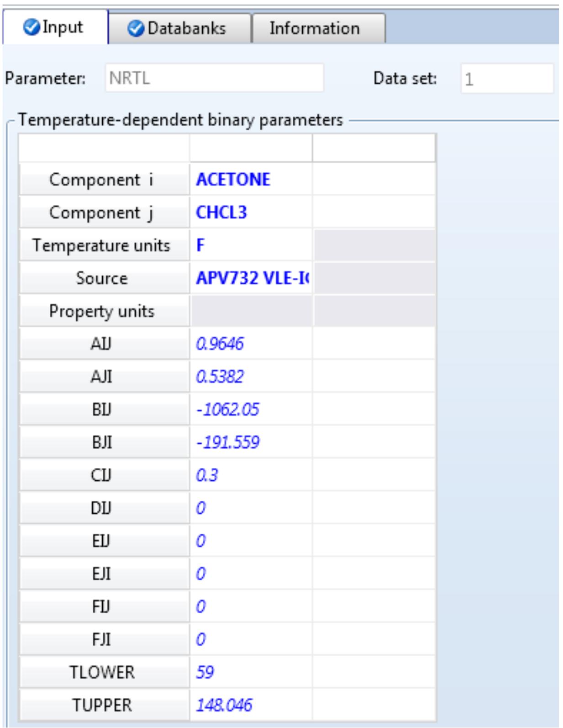Click the APV732 VLE source cell
This screenshot has width=563, height=728.
251,278
